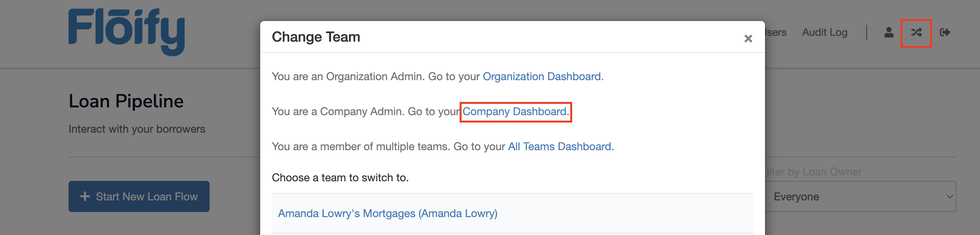The image size is (980, 235).
Task: Select the partially hidden Users menu item
Action: tap(776, 32)
